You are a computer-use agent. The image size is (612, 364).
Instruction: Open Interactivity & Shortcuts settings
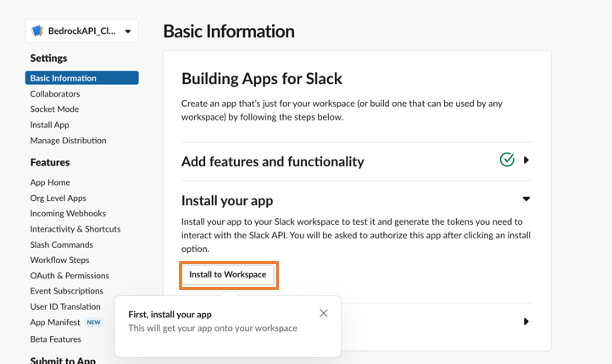tap(75, 229)
